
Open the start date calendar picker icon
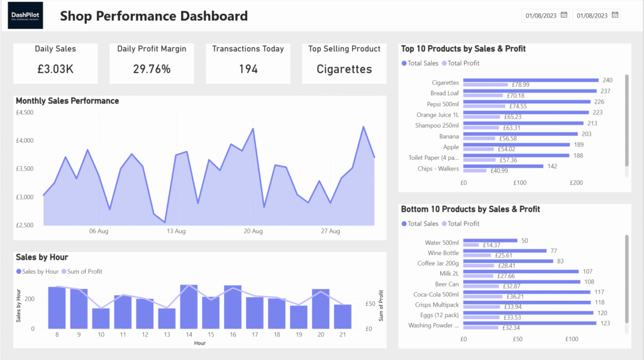564,15
